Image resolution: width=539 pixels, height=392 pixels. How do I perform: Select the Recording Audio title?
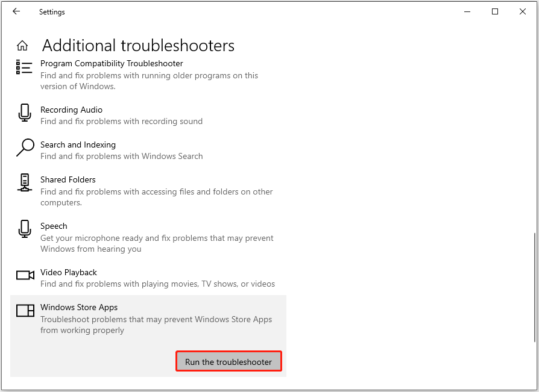click(72, 110)
